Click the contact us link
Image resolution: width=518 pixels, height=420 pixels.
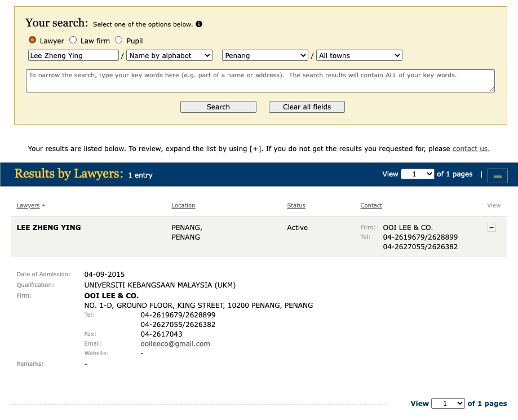click(471, 148)
